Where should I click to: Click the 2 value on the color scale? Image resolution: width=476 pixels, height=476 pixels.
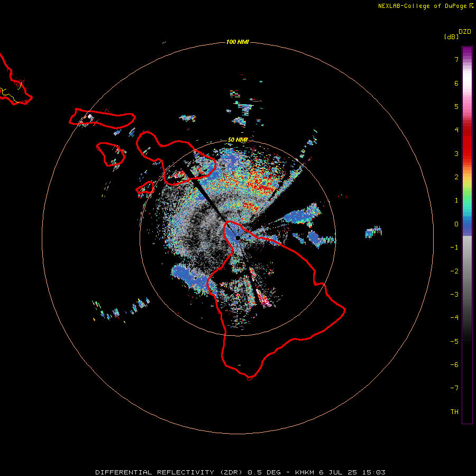pyautogui.click(x=456, y=177)
